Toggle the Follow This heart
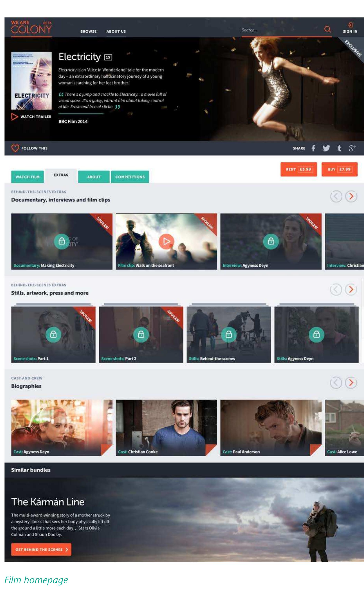The height and width of the screenshot is (593, 364). click(x=15, y=148)
